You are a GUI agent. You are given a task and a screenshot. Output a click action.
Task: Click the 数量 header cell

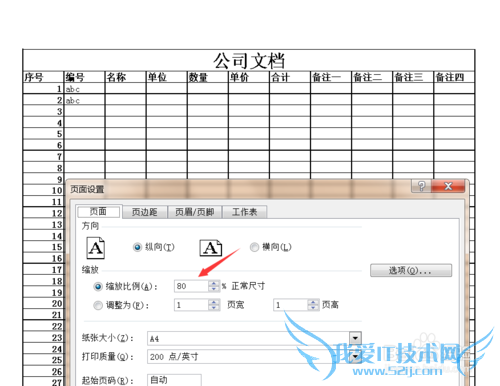(x=208, y=77)
